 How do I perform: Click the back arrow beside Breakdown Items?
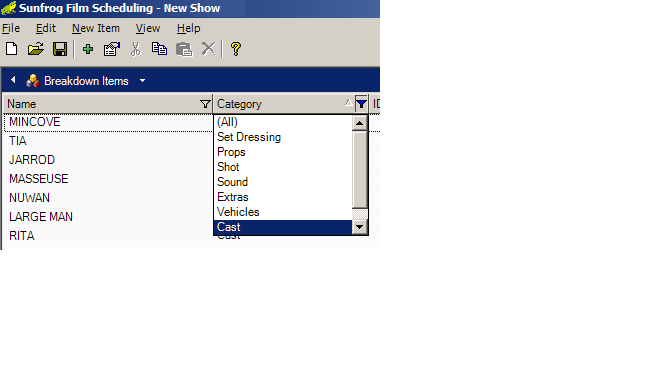[13, 80]
